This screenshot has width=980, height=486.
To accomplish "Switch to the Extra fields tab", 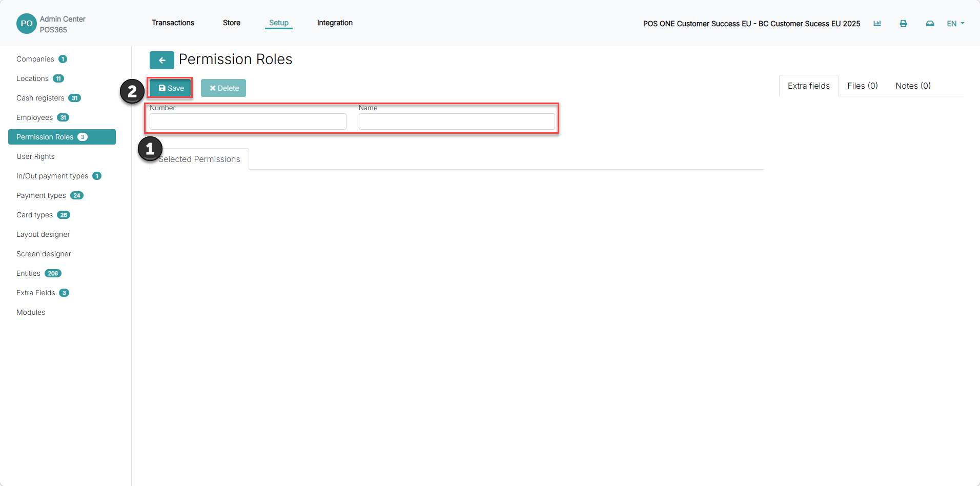I will click(x=809, y=86).
